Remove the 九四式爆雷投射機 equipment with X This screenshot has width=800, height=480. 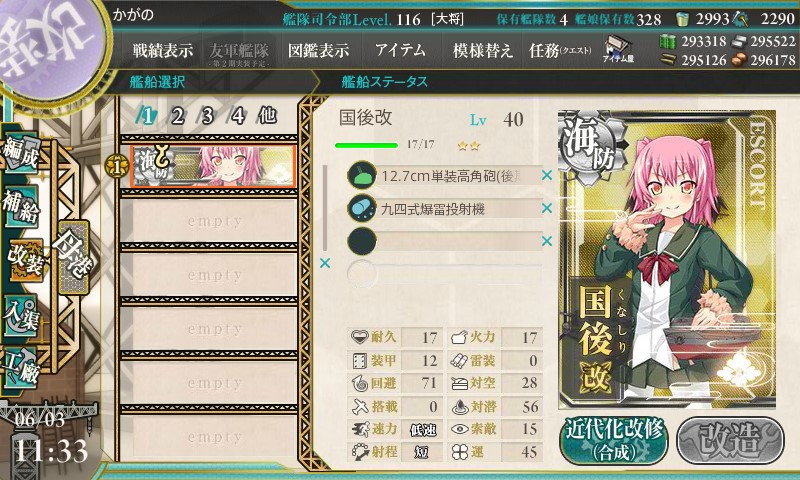(547, 208)
